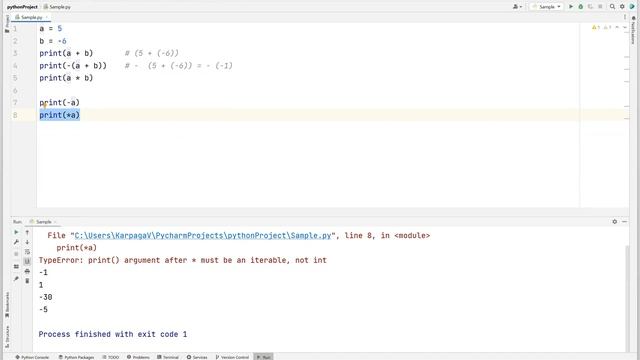The height and width of the screenshot is (360, 640).
Task: Click line number 3 in gutter
Action: (x=15, y=53)
